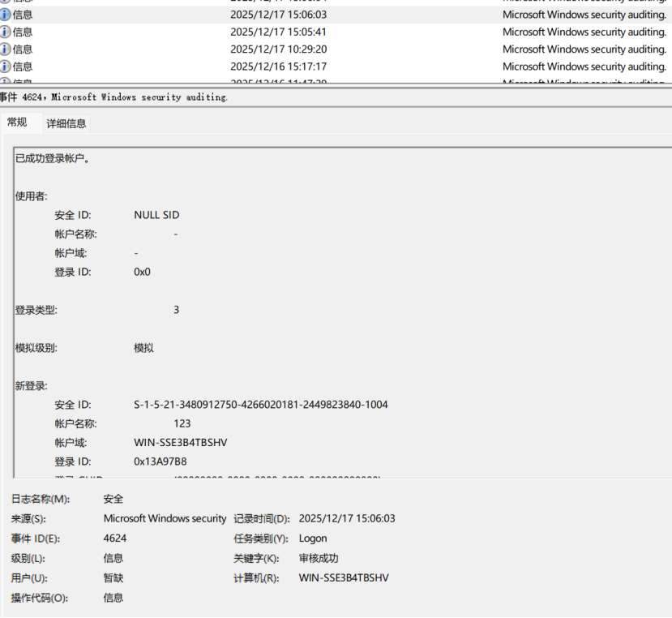Click the 事件 ID(E) field value 4624

coord(115,538)
